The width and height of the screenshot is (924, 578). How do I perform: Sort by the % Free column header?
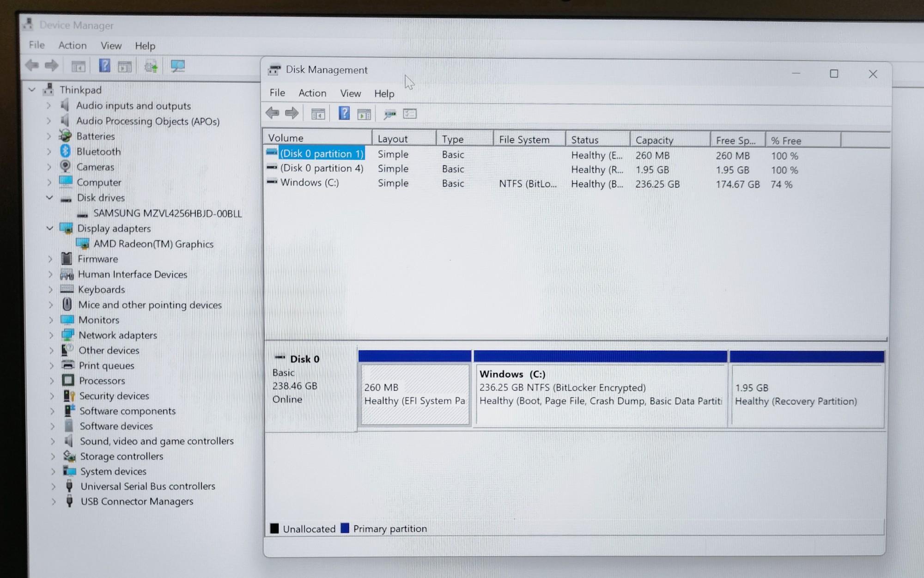coord(803,140)
